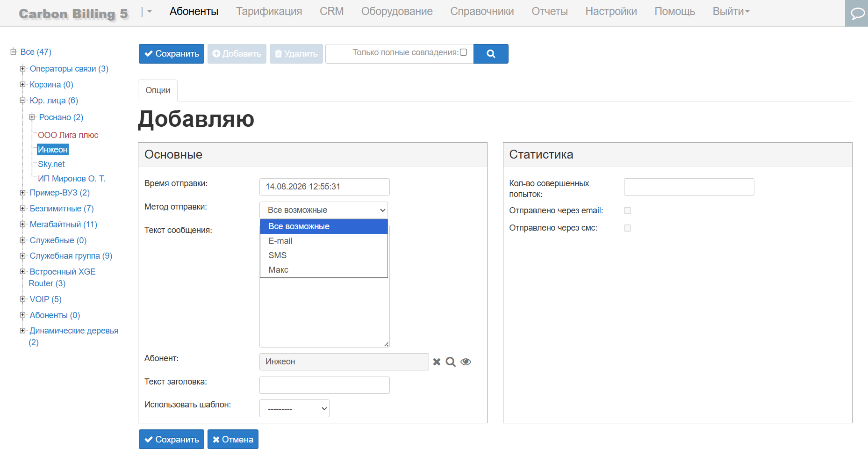Viewport: 868px width, 464px height.
Task: Open Использовать шаблон dropdown
Action: (x=294, y=408)
